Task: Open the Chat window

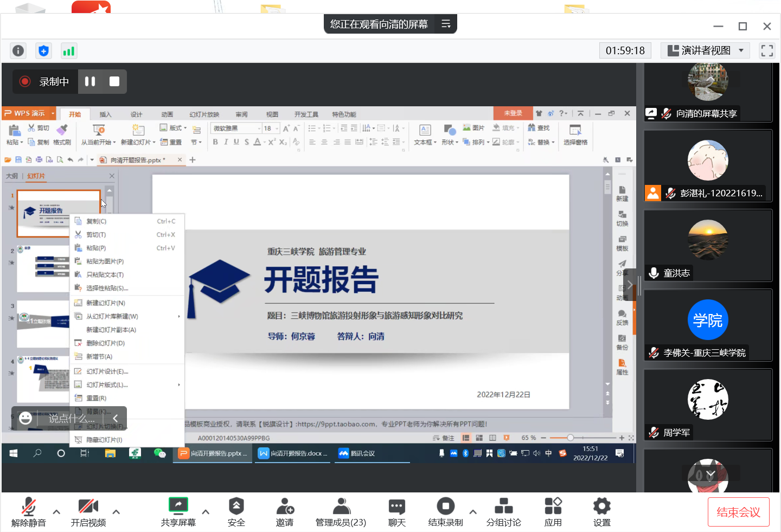Action: click(396, 512)
